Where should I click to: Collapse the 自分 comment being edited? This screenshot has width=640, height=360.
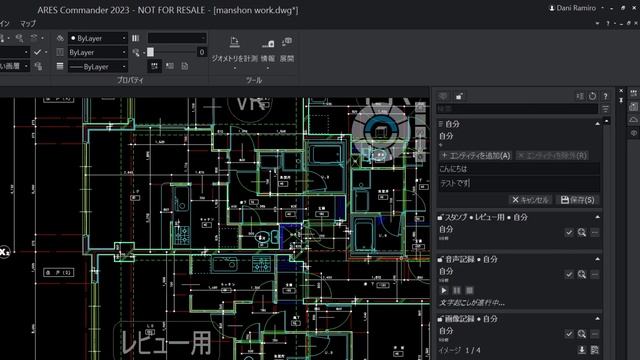pos(598,124)
